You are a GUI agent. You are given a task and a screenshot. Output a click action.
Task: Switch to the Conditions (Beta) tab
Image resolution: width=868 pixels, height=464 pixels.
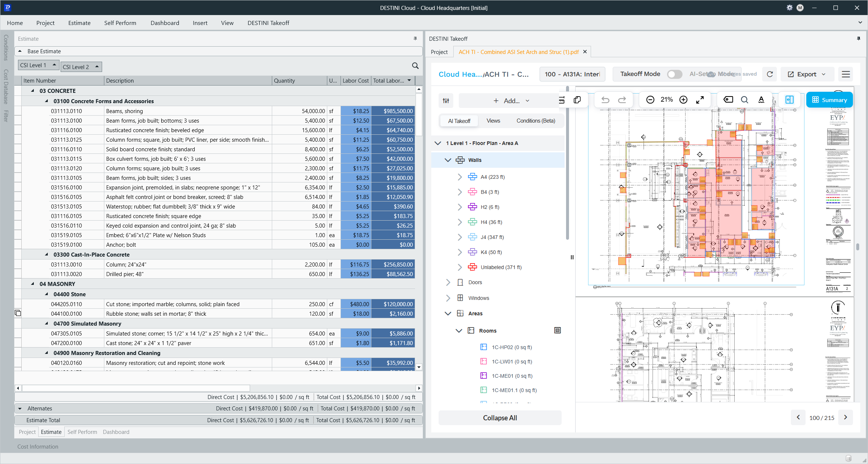(536, 121)
